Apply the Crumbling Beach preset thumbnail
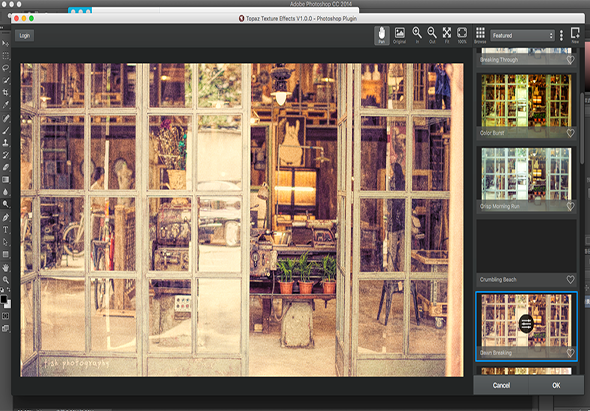Screen dimensions: 590x411 [526, 247]
